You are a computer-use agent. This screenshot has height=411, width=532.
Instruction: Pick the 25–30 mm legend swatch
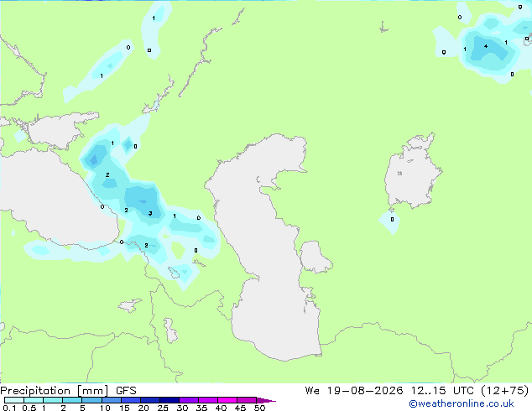click(x=170, y=400)
